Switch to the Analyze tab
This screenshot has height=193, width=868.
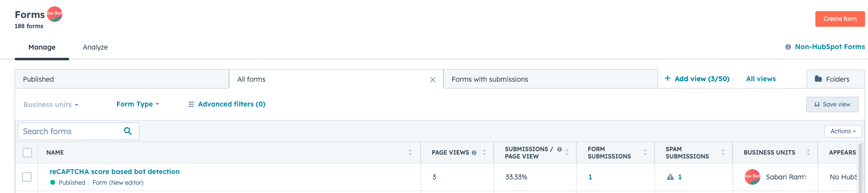click(95, 47)
